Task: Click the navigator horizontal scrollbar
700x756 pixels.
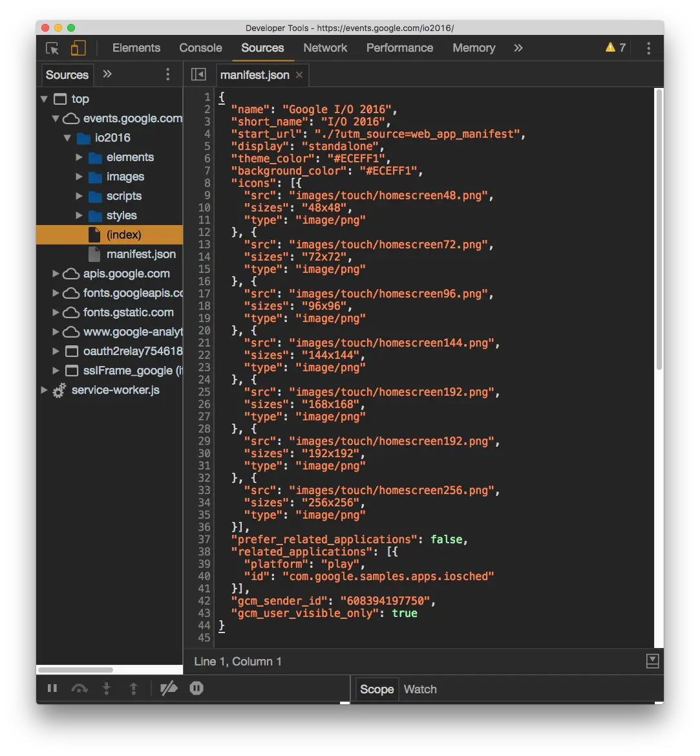Action: pos(76,670)
